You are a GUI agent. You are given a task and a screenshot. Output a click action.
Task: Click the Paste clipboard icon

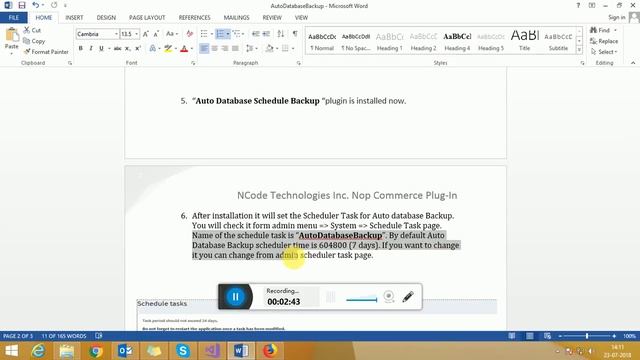tap(11, 34)
